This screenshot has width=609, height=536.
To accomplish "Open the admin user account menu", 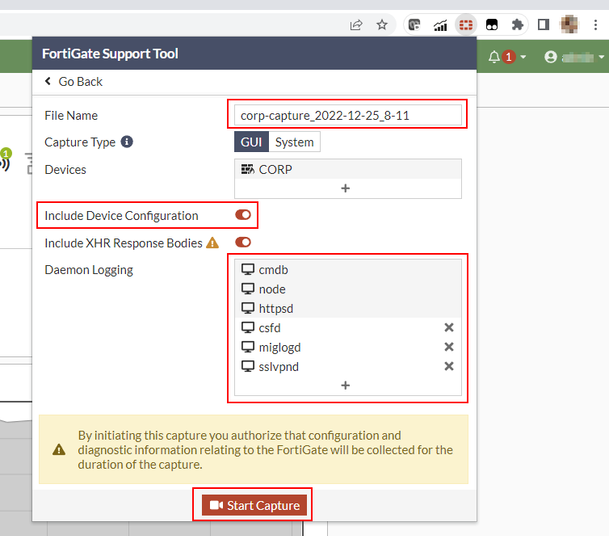I will (574, 57).
